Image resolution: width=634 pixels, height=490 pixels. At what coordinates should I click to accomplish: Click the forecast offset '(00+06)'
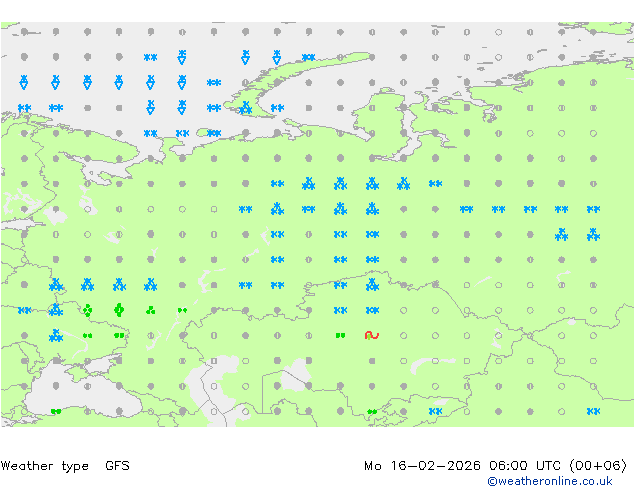point(598,466)
